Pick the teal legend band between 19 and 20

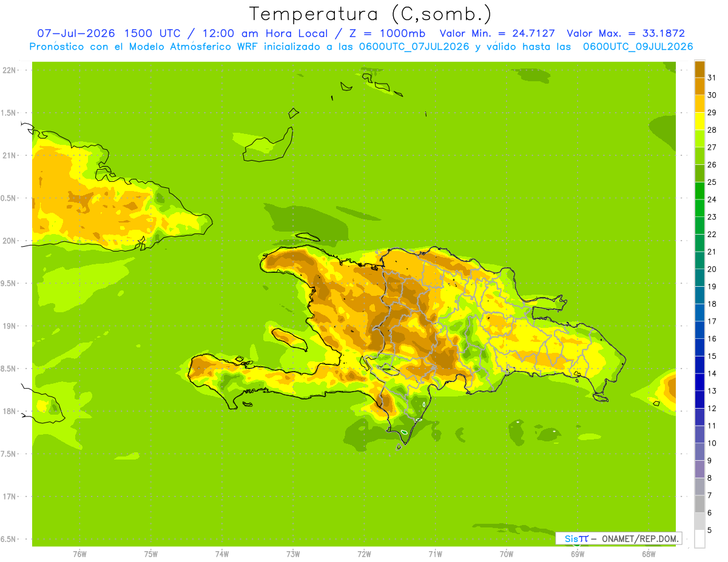point(699,278)
